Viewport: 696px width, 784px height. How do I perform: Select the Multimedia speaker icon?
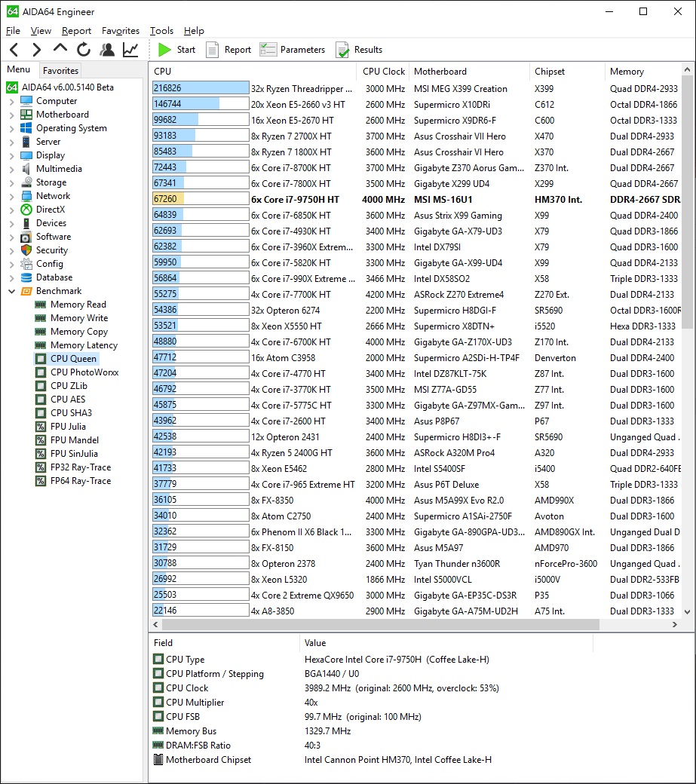26,169
